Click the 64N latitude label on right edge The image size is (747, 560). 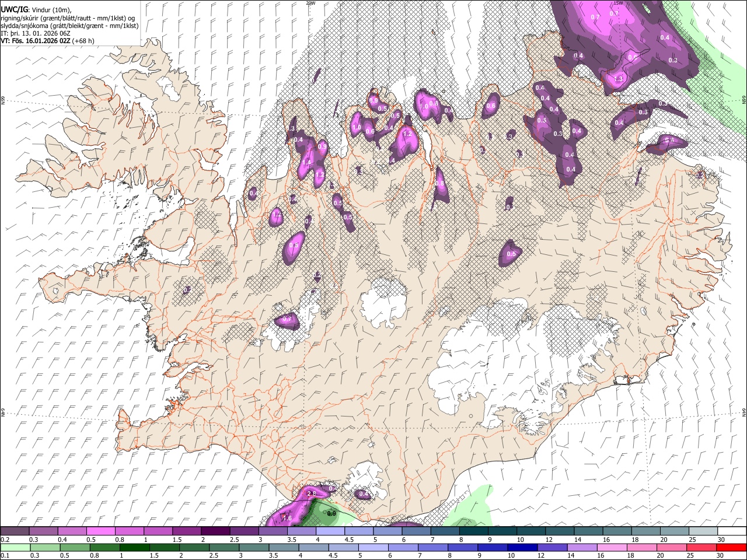click(x=743, y=412)
